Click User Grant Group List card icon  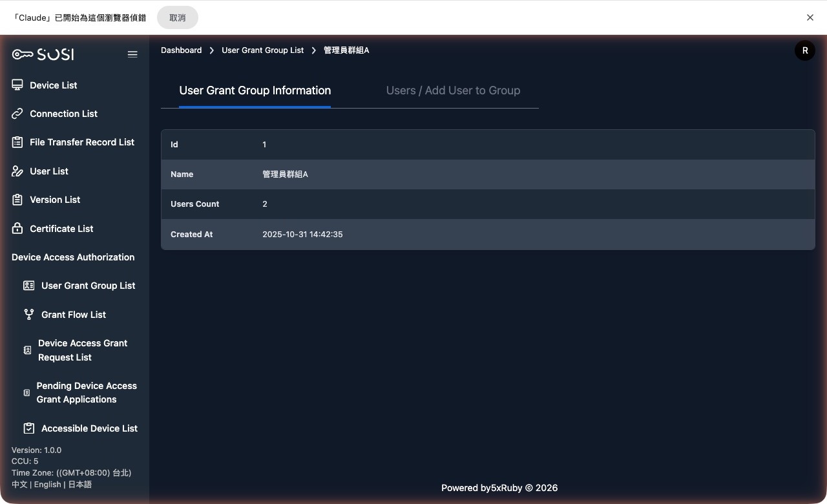(x=28, y=286)
